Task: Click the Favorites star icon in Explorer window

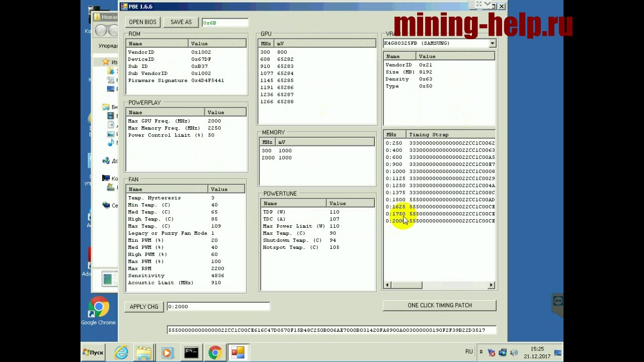Action: (x=106, y=62)
